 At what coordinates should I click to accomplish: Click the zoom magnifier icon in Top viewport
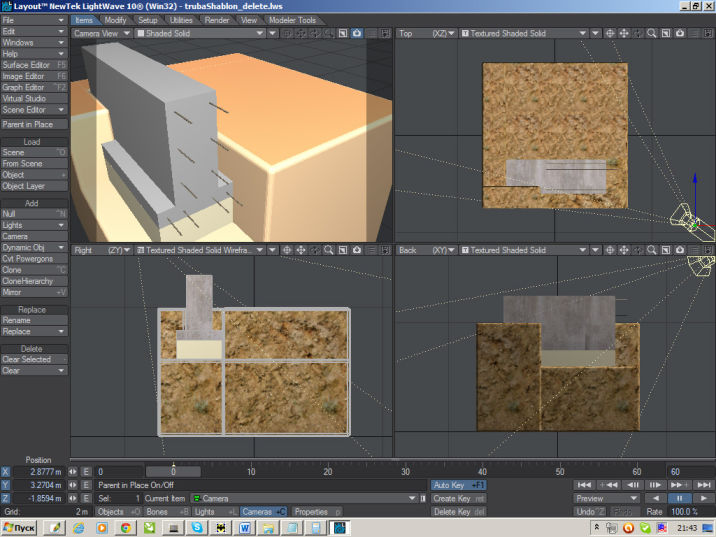tap(651, 33)
